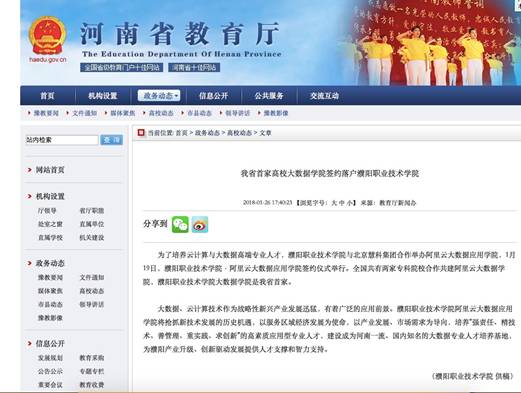Screen dimensions: 521x393
Task: Set browsing font size to 大
Action: point(334,203)
